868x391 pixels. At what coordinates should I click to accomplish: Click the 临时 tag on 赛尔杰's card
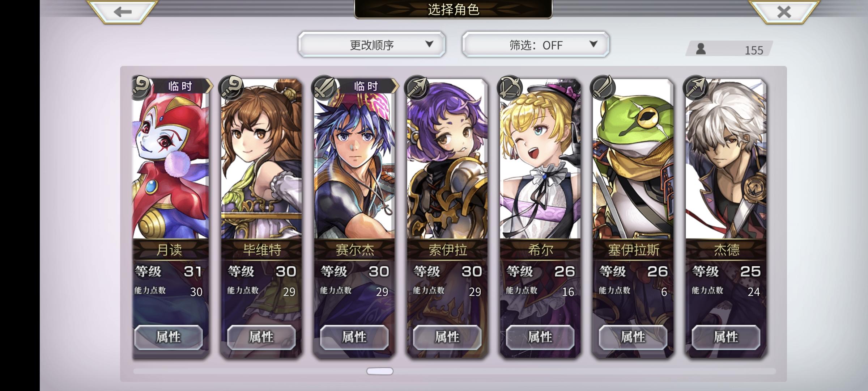366,86
